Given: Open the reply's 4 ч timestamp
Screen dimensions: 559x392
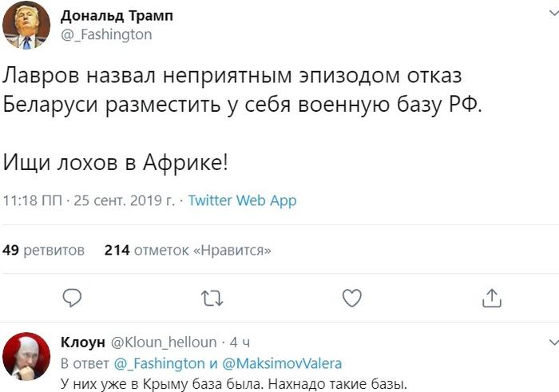Looking at the screenshot, I should pos(240,343).
